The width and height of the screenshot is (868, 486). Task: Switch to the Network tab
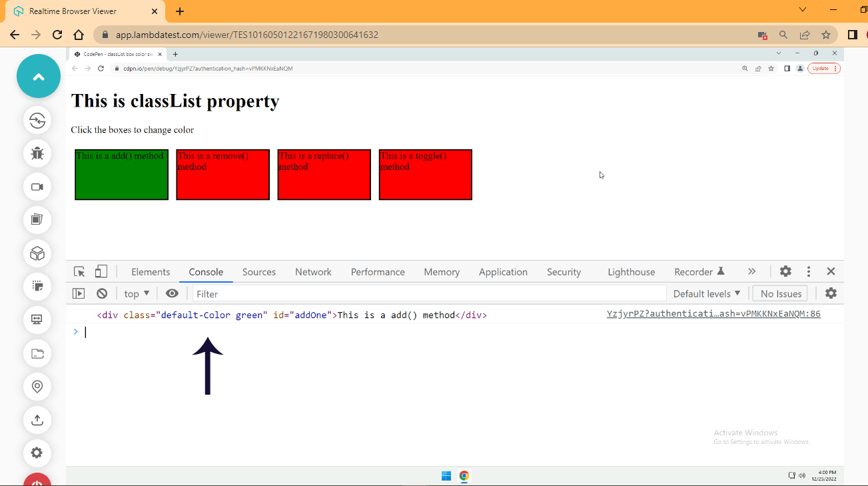point(313,271)
